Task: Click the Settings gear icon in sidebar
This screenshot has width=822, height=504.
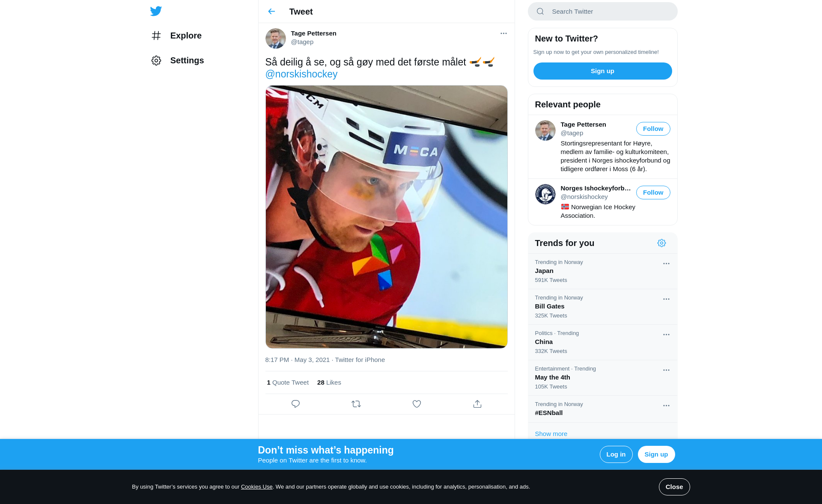Action: point(156,60)
